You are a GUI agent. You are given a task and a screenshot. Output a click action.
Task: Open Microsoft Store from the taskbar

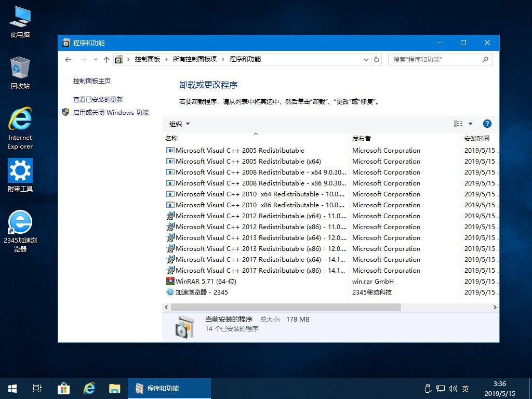point(63,389)
